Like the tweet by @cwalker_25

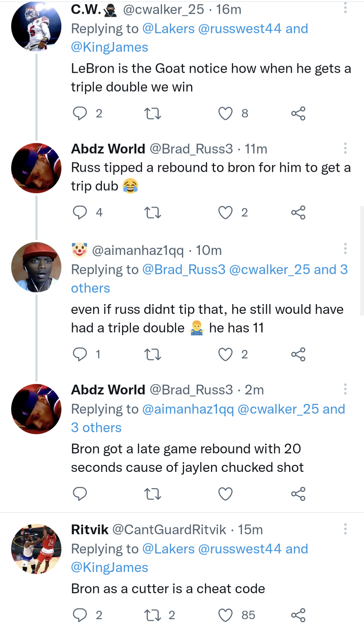coord(225,113)
